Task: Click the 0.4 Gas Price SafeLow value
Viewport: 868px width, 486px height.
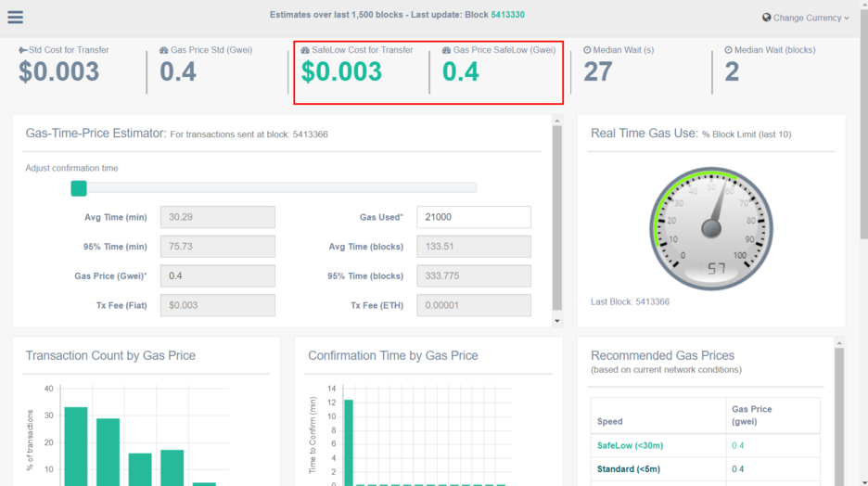Action: click(461, 72)
